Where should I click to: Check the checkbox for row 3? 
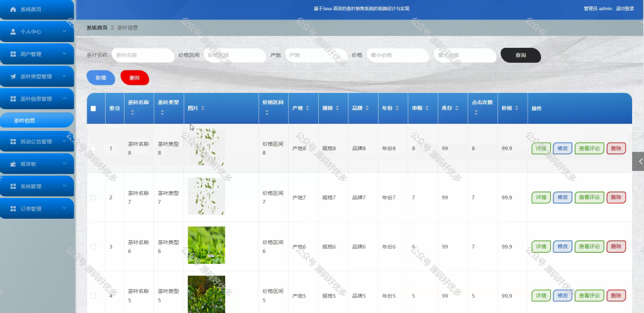(93, 246)
